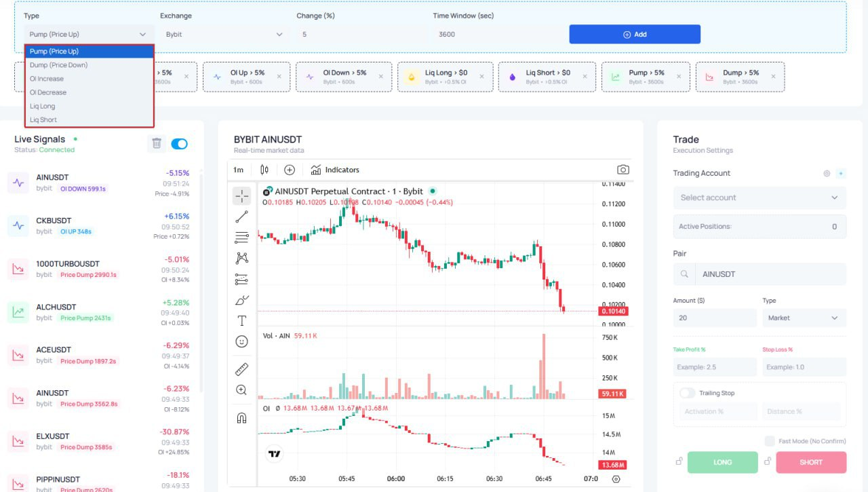Click the Take Profit % input field

click(x=715, y=367)
